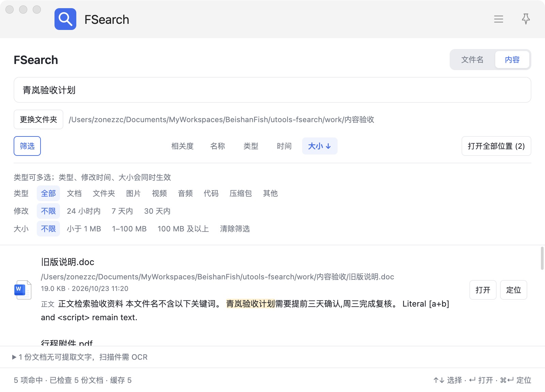This screenshot has height=392, width=545.
Task: Filter size to 100 MB 及以上
Action: [x=183, y=229]
